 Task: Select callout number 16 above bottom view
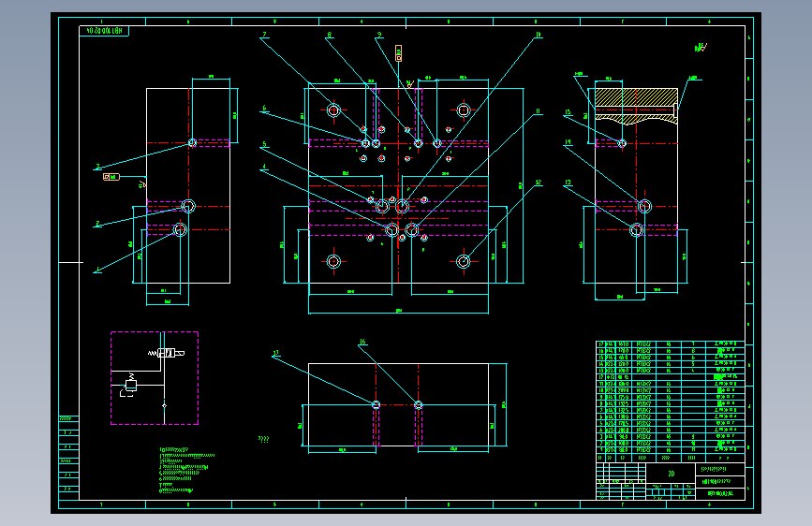click(362, 342)
